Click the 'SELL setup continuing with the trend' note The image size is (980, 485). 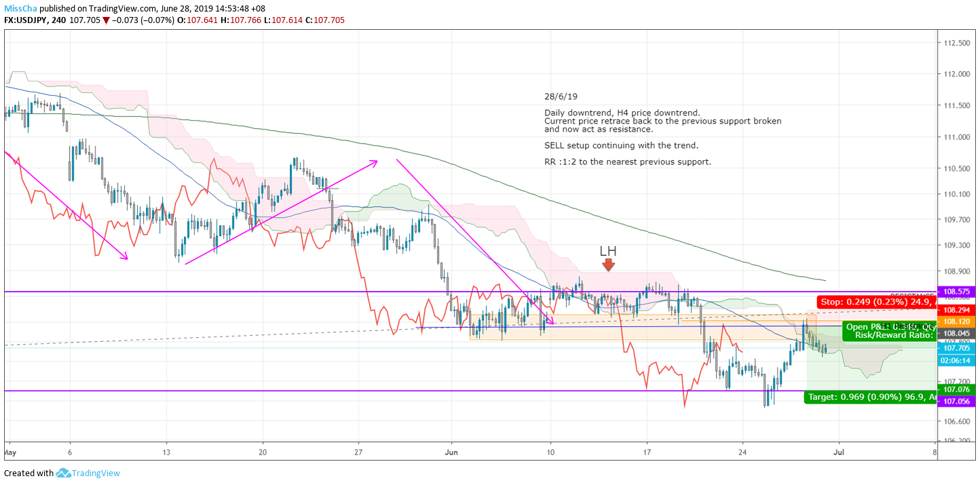click(621, 145)
